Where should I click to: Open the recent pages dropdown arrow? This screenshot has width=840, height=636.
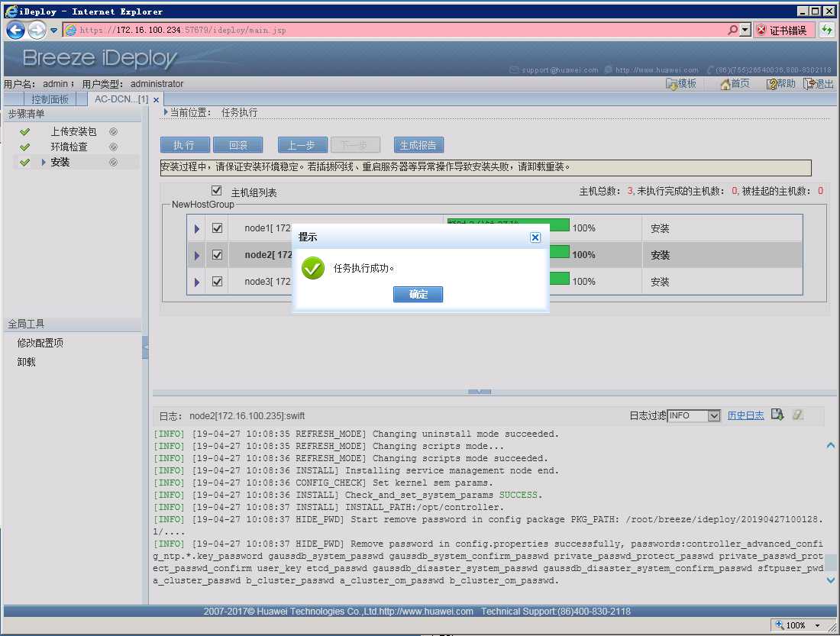tap(53, 31)
